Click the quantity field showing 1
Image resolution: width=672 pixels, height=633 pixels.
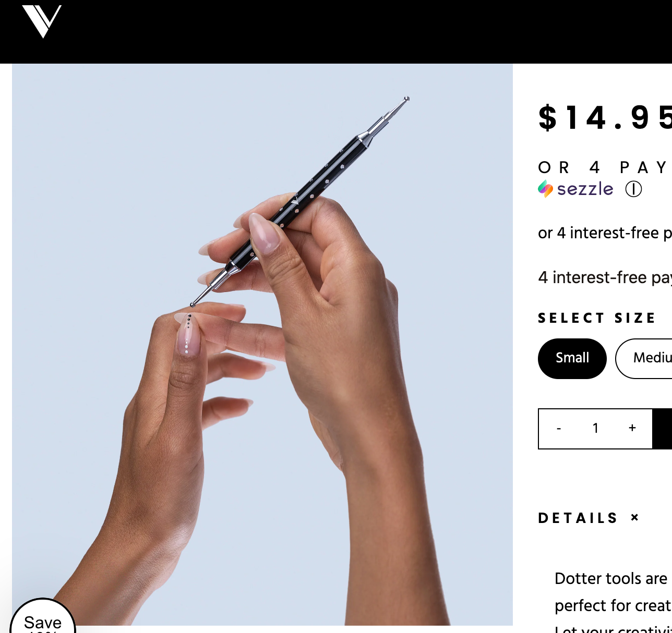595,428
